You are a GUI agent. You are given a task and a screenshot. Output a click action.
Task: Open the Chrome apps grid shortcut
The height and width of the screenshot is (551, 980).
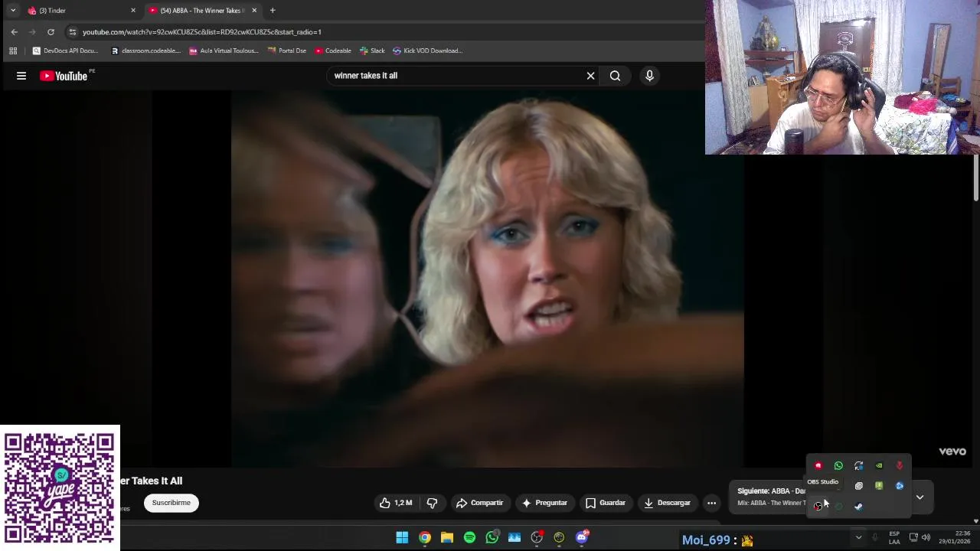13,51
